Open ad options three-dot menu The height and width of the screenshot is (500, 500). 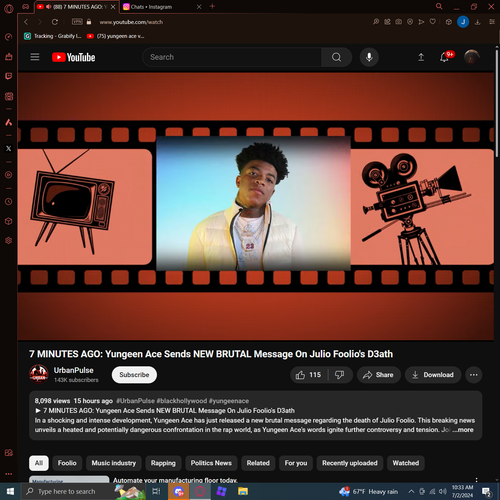click(x=476, y=480)
